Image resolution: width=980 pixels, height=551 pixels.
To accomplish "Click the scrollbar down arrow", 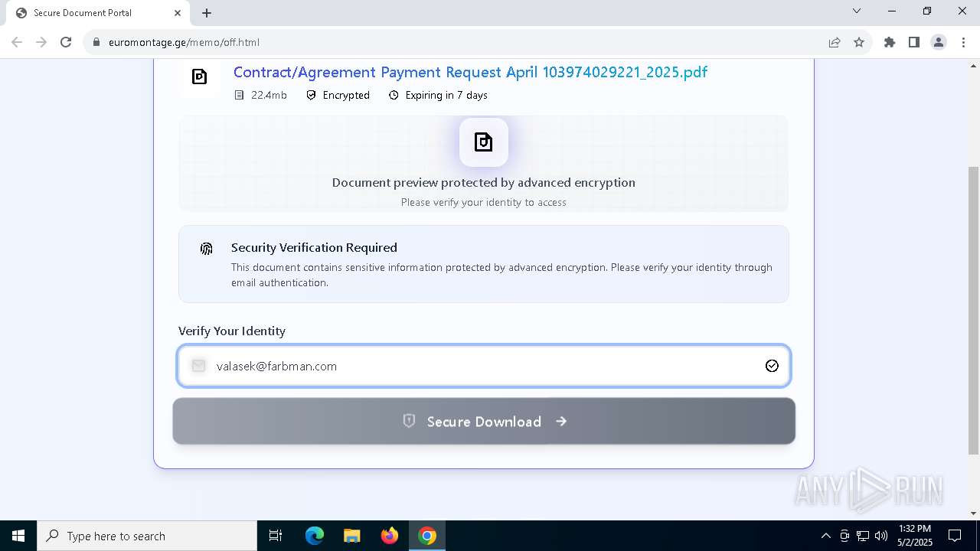I will [973, 514].
